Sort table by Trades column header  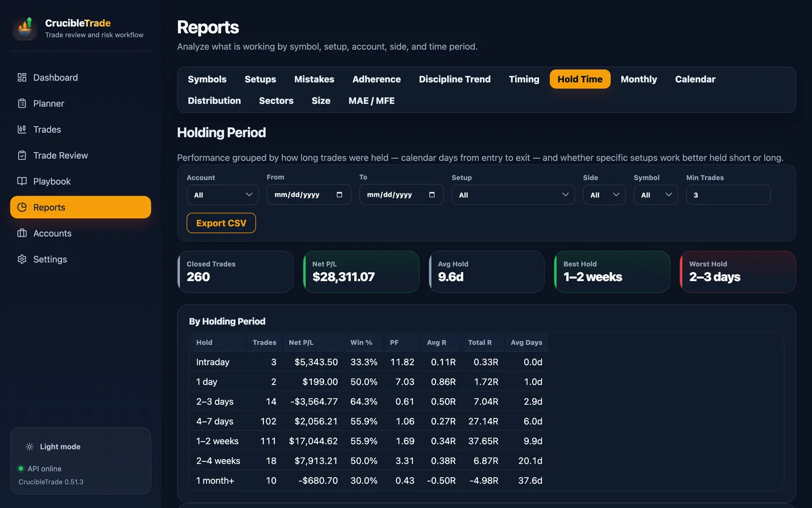pyautogui.click(x=264, y=343)
